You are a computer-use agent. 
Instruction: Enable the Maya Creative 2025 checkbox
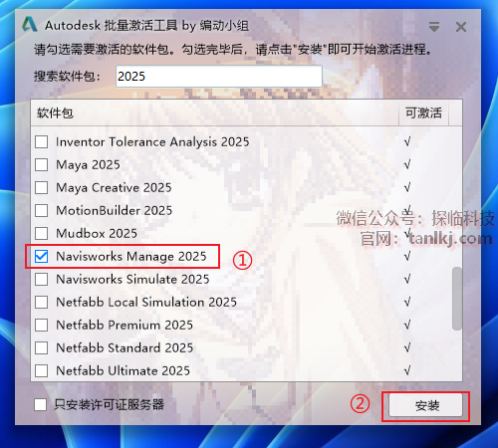[41, 187]
